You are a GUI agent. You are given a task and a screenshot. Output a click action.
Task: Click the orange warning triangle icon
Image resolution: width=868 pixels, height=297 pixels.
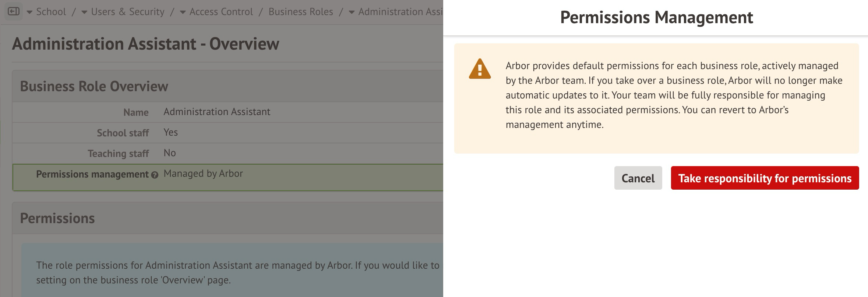(x=480, y=69)
